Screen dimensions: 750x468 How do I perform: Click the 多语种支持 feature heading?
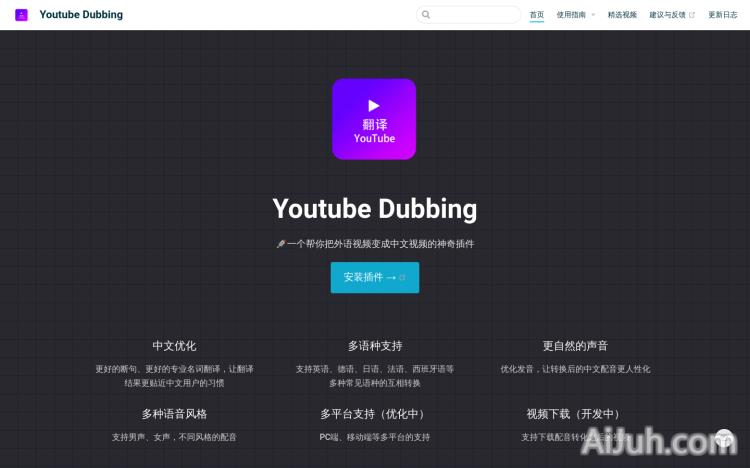click(375, 346)
